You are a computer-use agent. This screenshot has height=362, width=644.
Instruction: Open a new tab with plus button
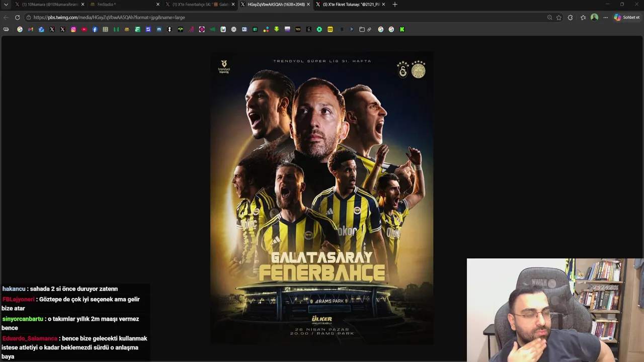(x=394, y=5)
